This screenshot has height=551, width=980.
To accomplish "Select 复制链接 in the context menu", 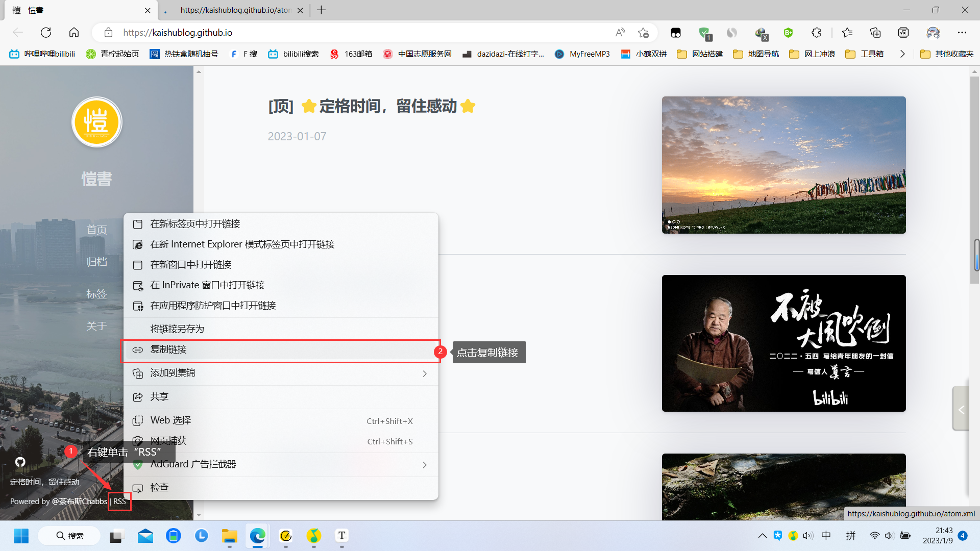I will [168, 349].
